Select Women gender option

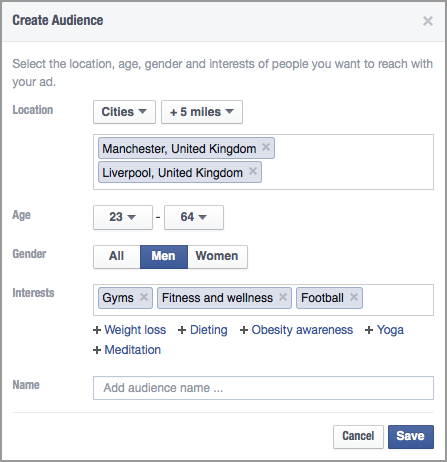pyautogui.click(x=217, y=256)
